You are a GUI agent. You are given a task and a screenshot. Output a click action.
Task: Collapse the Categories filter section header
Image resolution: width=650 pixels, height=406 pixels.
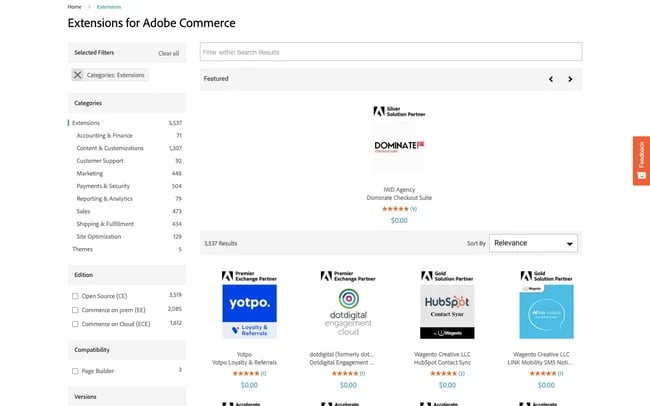tap(127, 103)
